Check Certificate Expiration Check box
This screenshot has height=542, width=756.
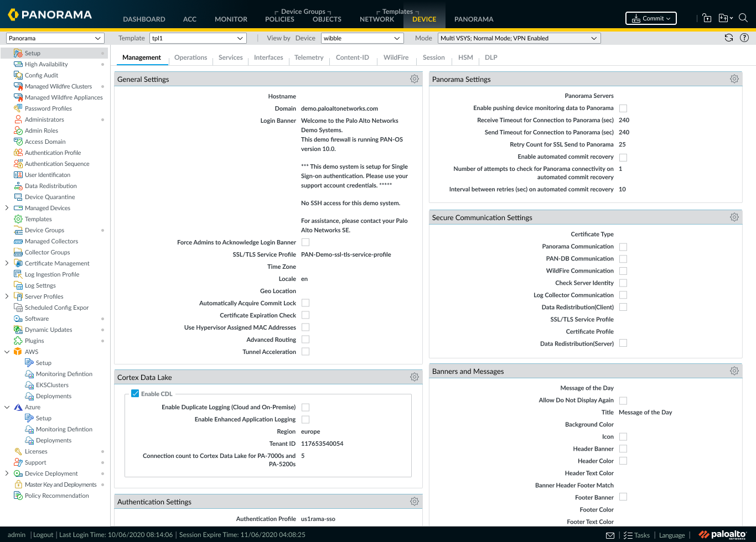point(305,315)
